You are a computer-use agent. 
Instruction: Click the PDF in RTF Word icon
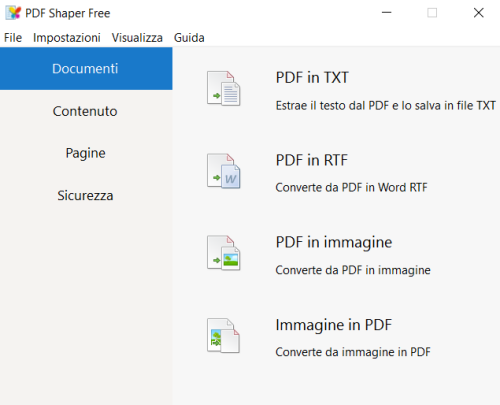pos(223,171)
